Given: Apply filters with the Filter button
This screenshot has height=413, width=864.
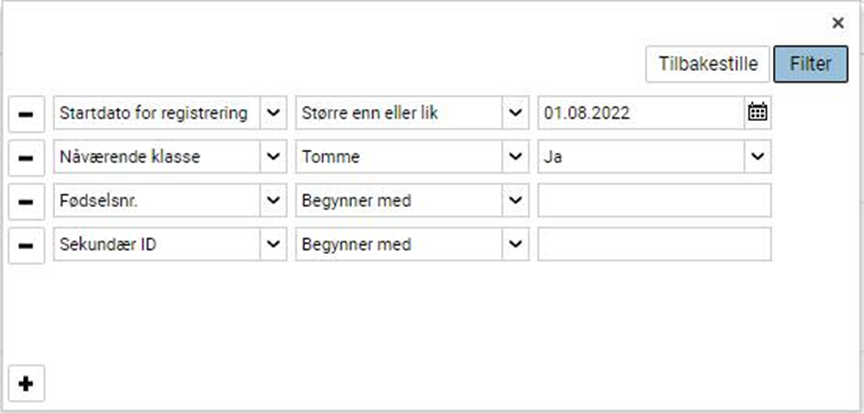Looking at the screenshot, I should click(810, 64).
